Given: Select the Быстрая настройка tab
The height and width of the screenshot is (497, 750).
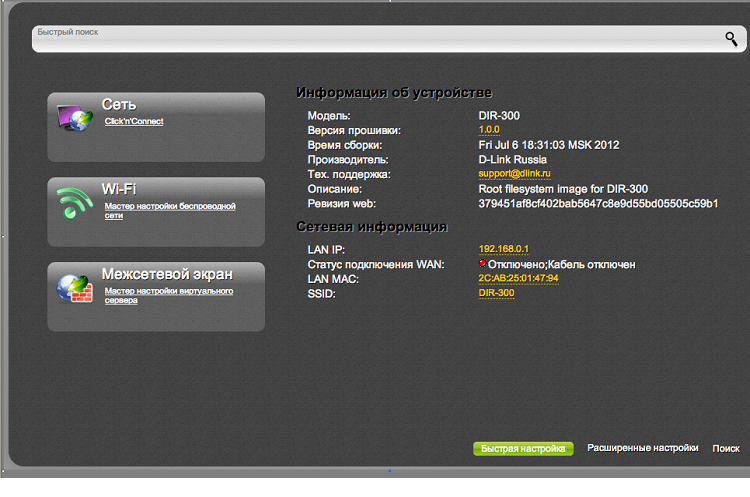Looking at the screenshot, I should point(523,449).
